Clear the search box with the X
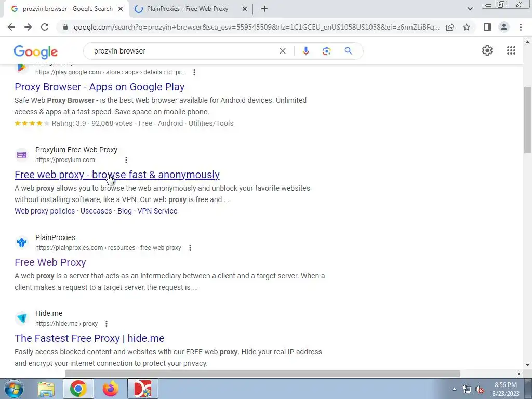 (282, 51)
